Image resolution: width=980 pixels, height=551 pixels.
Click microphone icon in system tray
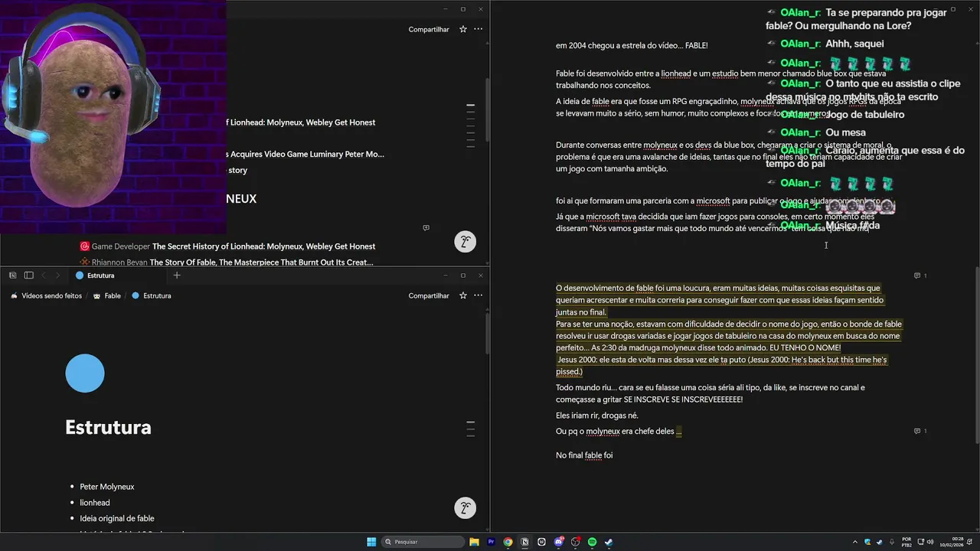[892, 542]
